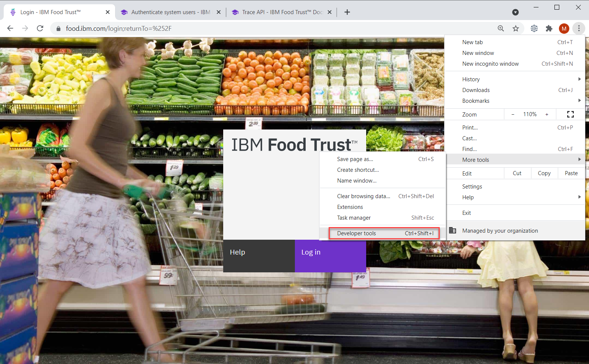
Task: Click Cut in the Edit row
Action: pos(517,173)
